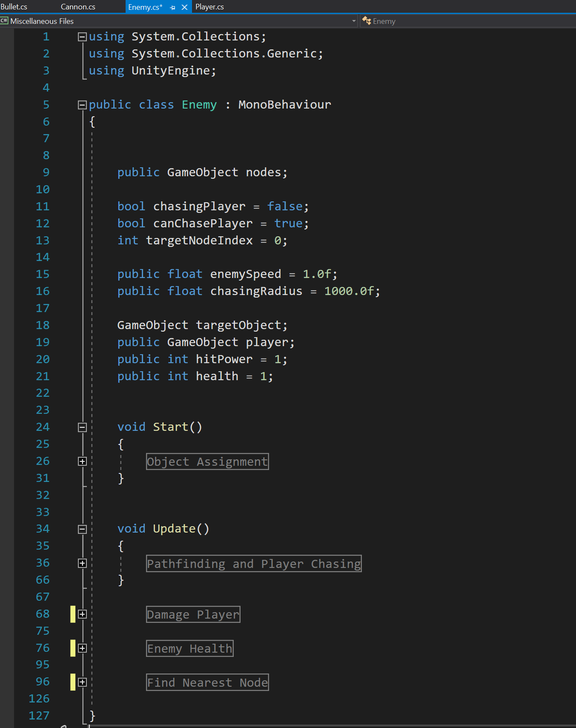Viewport: 576px width, 728px height.
Task: Click System.Collections.Generic namespace
Action: click(x=224, y=54)
